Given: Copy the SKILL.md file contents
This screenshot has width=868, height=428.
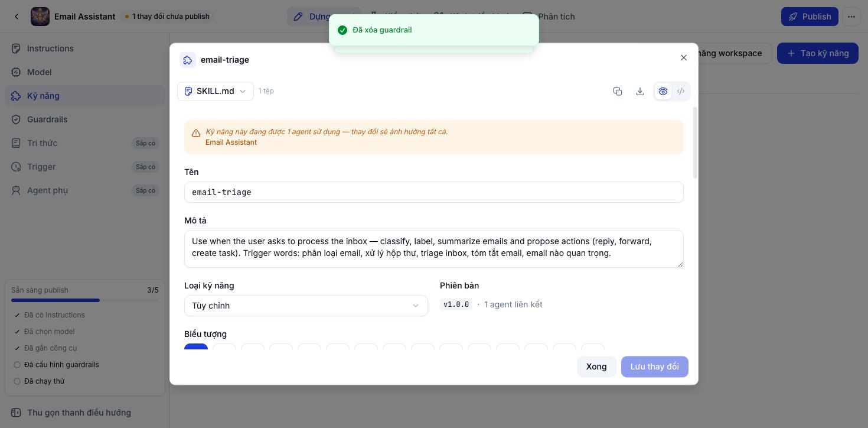Looking at the screenshot, I should point(618,91).
